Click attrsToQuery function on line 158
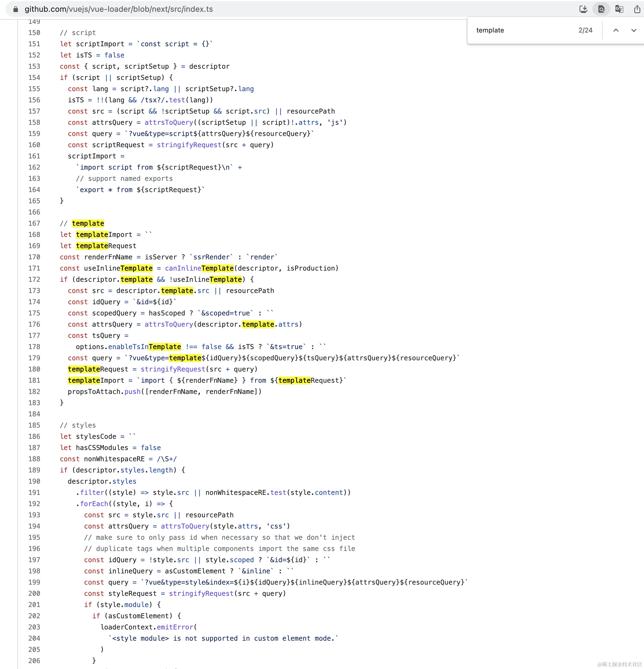 (x=168, y=123)
